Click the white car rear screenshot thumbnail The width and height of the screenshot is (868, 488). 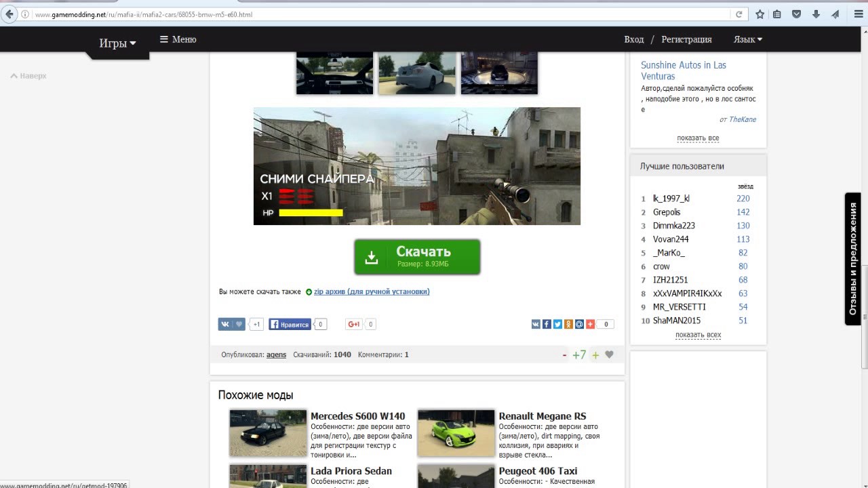coord(417,73)
